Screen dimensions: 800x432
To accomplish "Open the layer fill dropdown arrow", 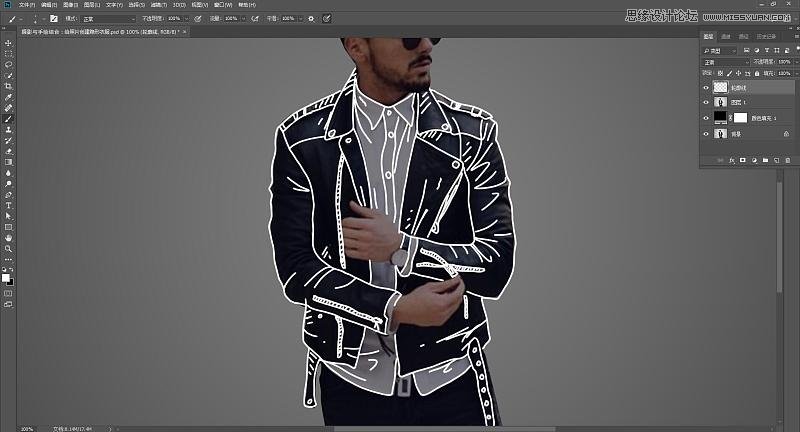I will (x=796, y=73).
